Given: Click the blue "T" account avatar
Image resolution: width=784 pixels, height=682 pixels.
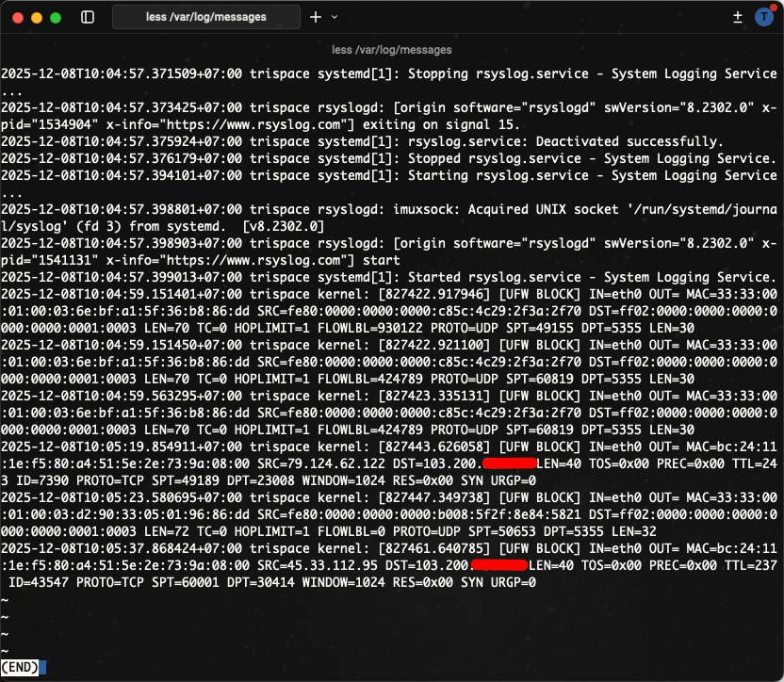Looking at the screenshot, I should pos(766,16).
